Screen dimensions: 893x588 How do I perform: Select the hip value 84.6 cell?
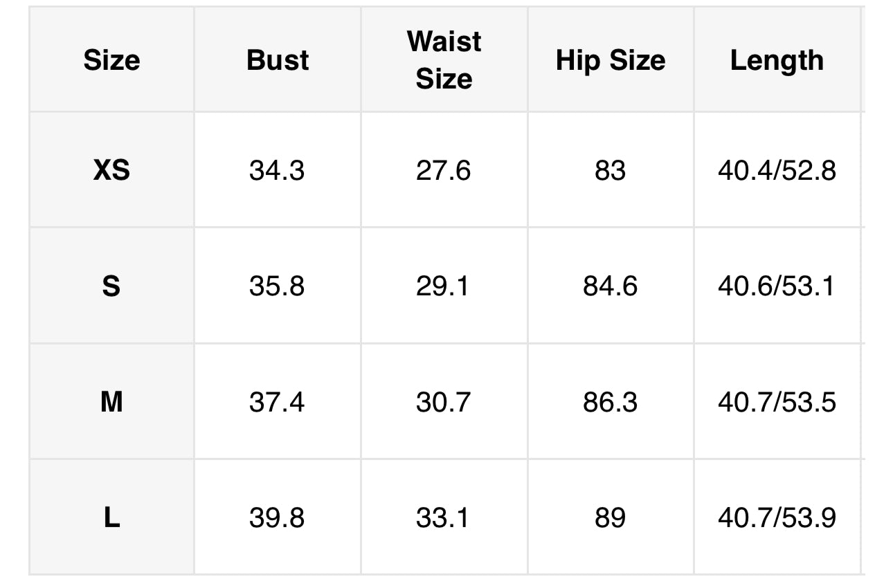point(611,285)
